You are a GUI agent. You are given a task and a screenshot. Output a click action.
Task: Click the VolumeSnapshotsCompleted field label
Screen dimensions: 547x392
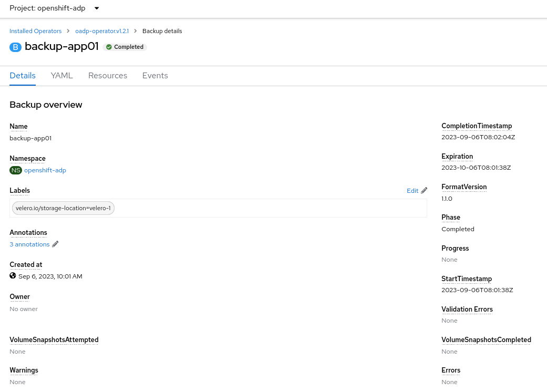486,340
